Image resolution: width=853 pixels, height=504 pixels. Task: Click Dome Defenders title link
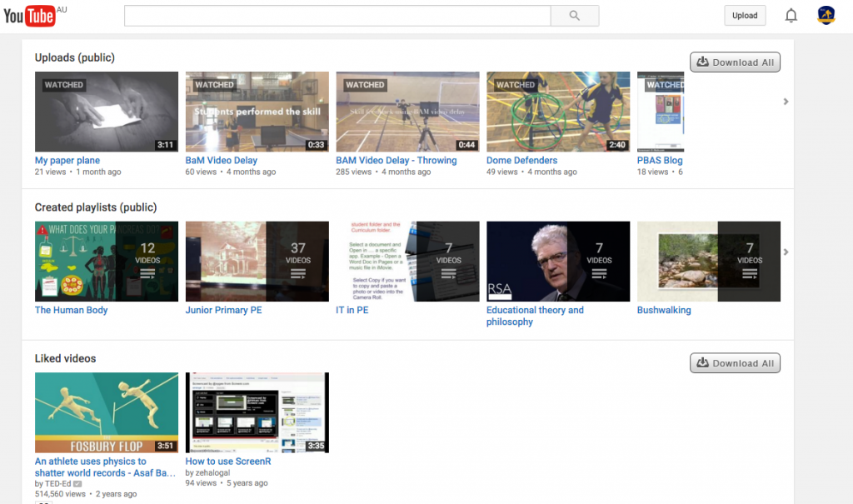pyautogui.click(x=521, y=161)
